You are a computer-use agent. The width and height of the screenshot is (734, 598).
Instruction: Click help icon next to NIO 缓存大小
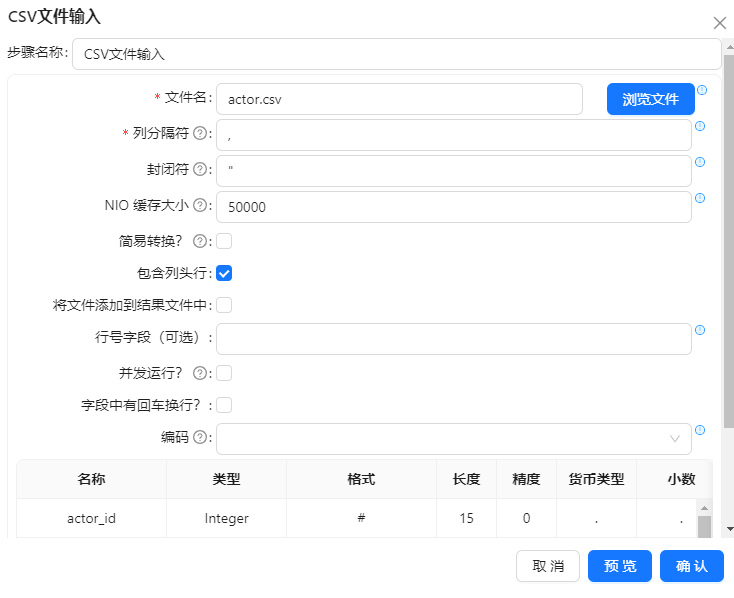pyautogui.click(x=200, y=205)
